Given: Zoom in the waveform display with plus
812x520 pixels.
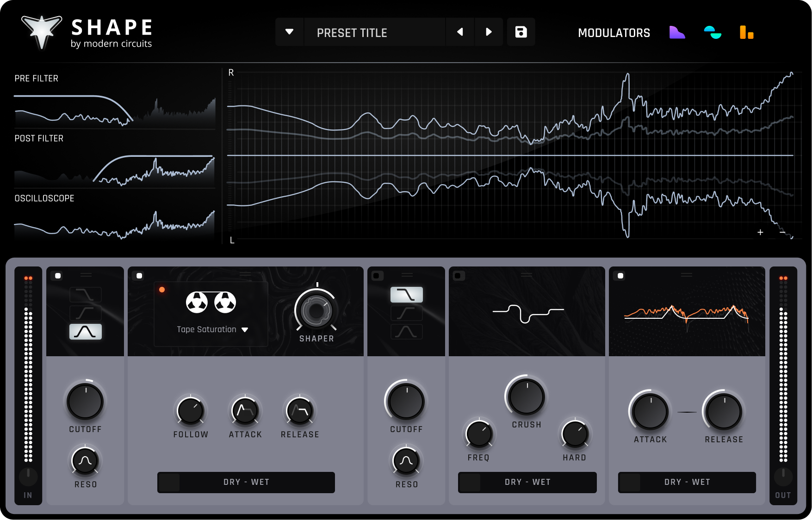Looking at the screenshot, I should tap(760, 232).
